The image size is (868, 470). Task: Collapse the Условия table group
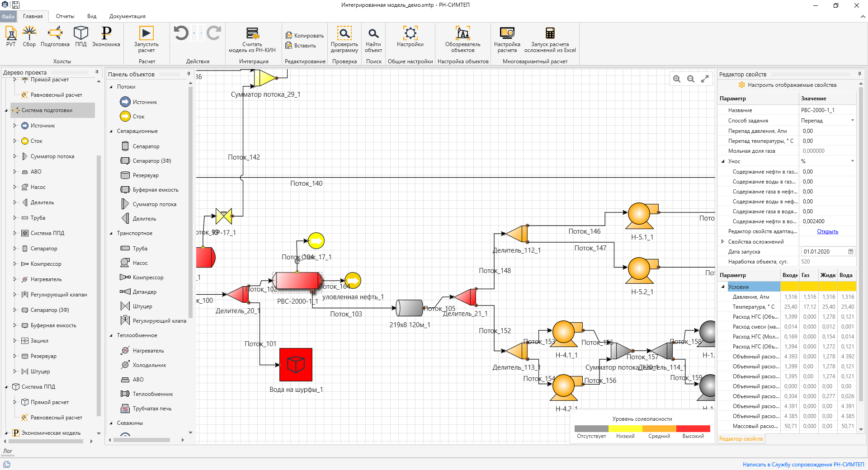click(722, 287)
